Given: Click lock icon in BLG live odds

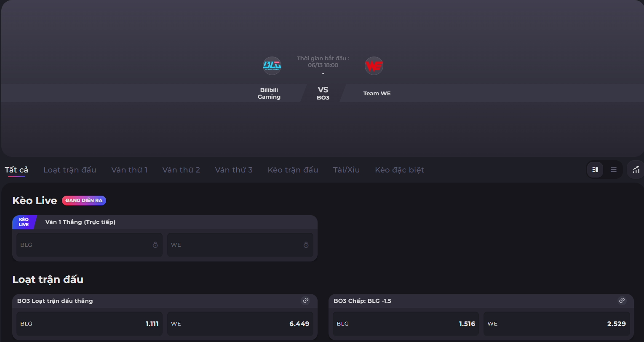Looking at the screenshot, I should [155, 245].
